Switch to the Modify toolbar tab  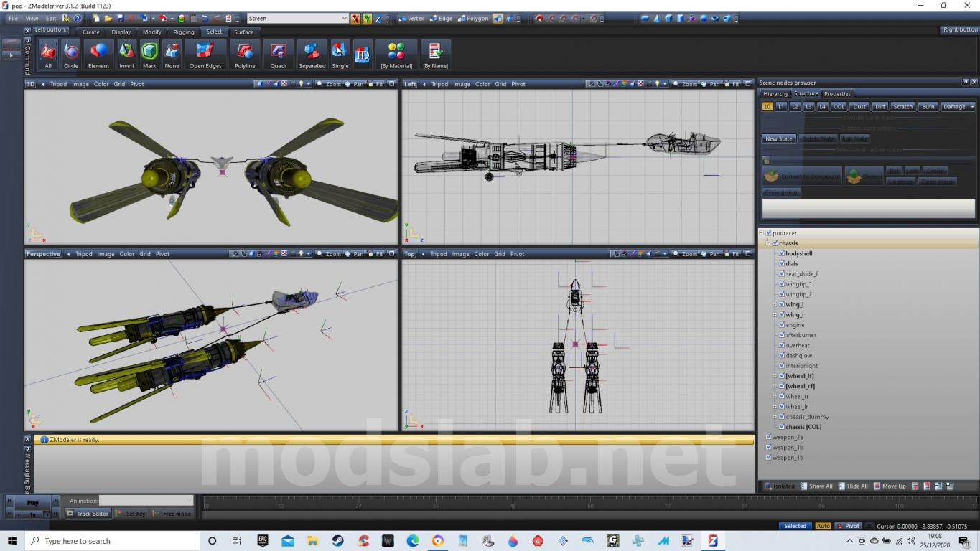pos(151,32)
